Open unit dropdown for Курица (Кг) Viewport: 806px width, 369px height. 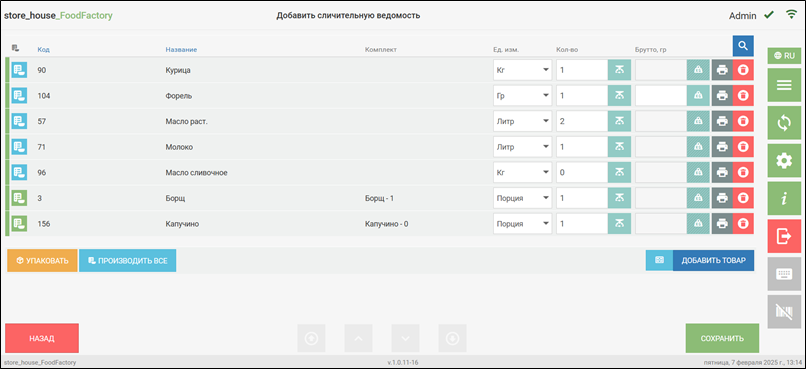click(x=522, y=70)
